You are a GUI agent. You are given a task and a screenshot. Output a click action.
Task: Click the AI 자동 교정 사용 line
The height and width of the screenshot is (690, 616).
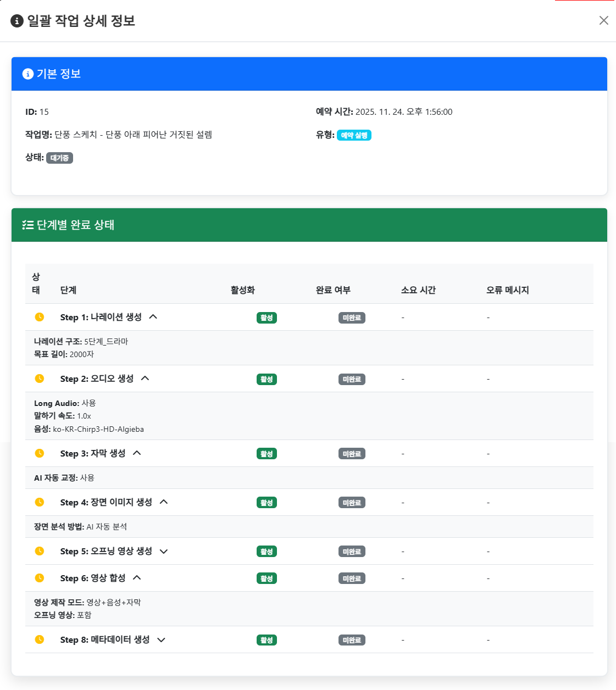(64, 478)
